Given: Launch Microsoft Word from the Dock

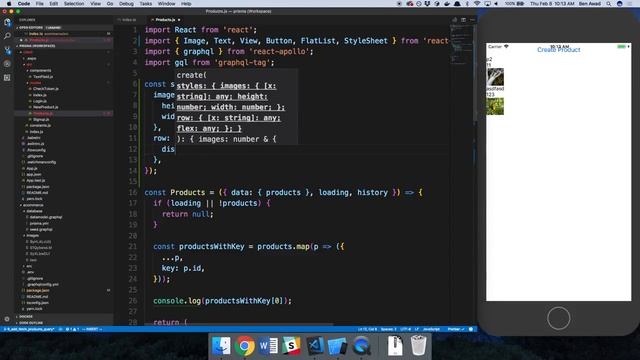Looking at the screenshot, I should (268, 346).
